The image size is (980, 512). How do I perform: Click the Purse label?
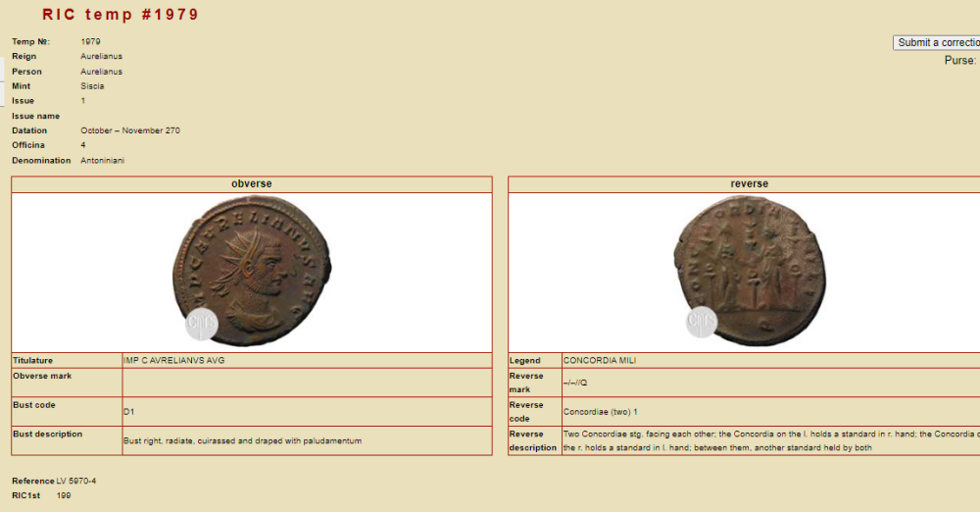coord(959,61)
